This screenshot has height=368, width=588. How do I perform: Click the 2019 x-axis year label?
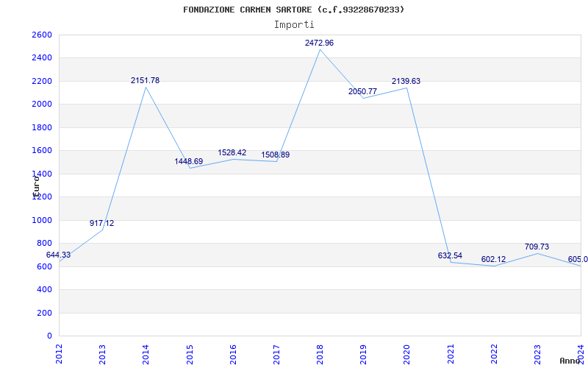(x=363, y=353)
